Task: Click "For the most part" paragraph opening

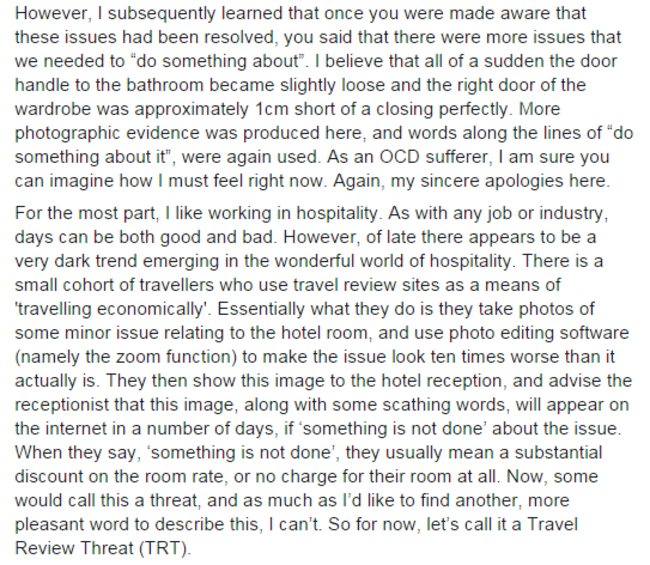Action: [87, 213]
